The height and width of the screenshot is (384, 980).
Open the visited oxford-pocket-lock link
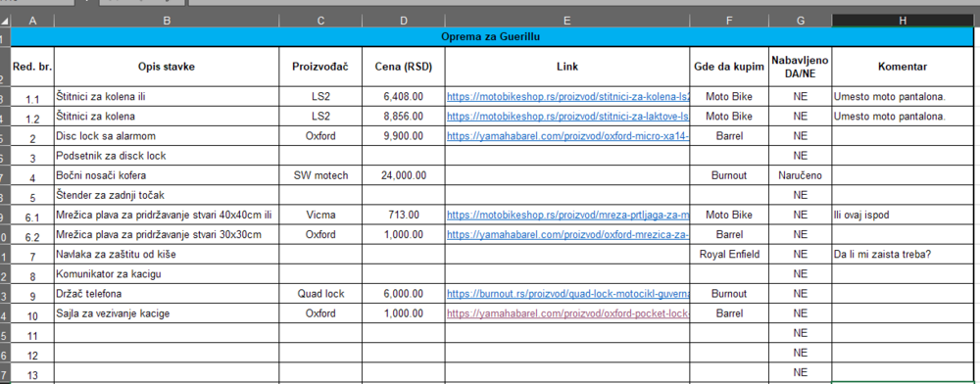pos(567,313)
